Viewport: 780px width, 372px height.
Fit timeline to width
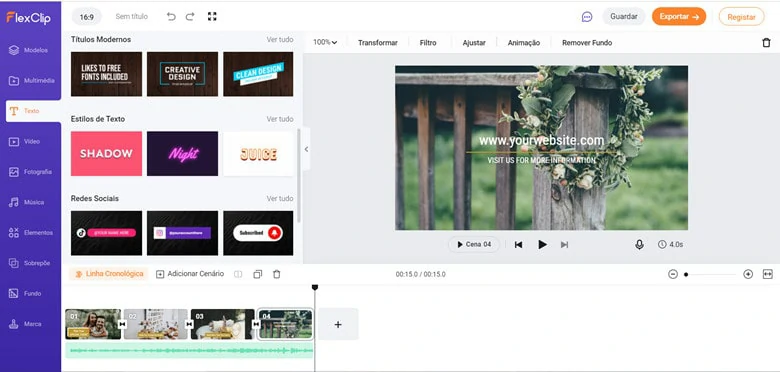tap(768, 274)
